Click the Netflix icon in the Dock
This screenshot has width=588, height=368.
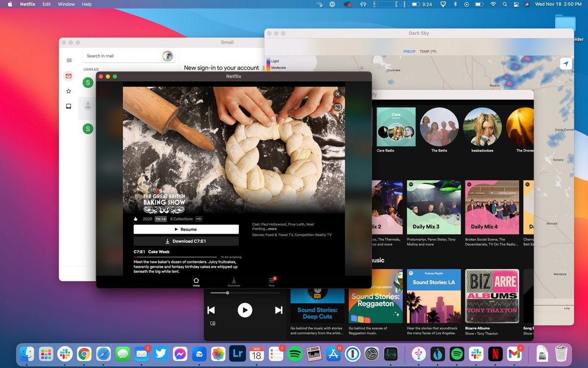[495, 354]
